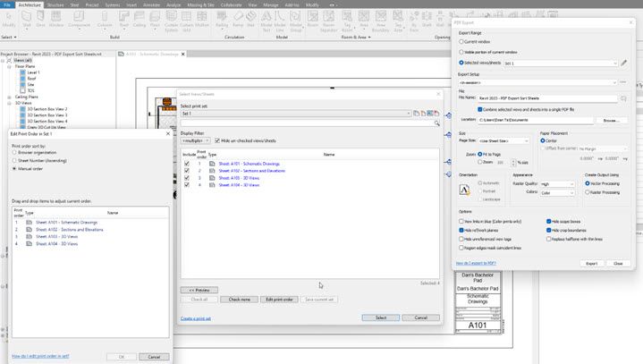The image size is (643, 364).
Task: Select the Railing tool
Action: point(222,19)
